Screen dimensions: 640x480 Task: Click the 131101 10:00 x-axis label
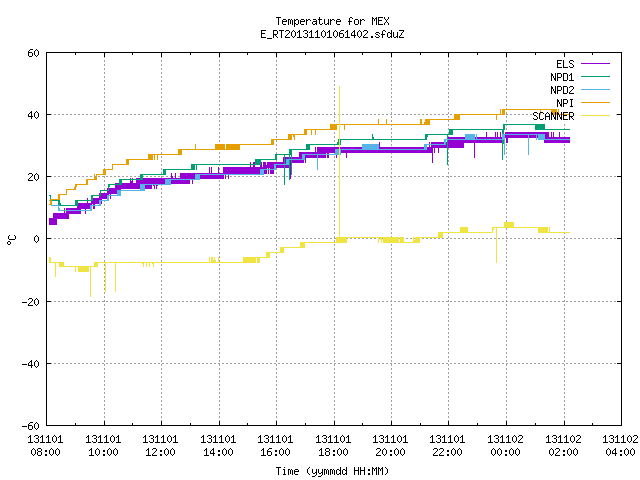(x=103, y=446)
